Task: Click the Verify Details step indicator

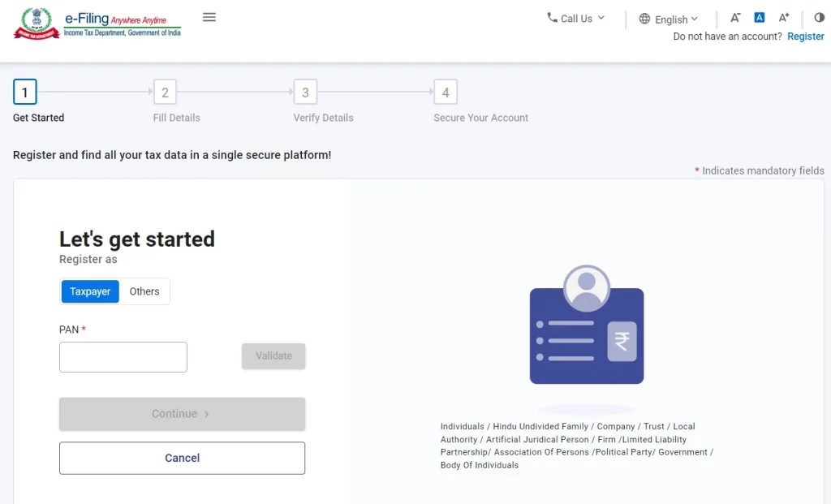Action: click(305, 92)
